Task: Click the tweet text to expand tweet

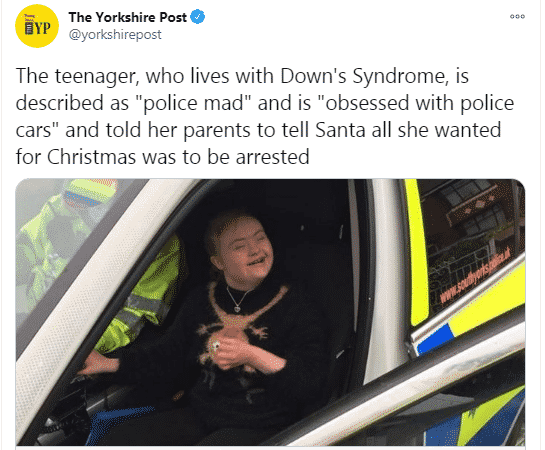Action: tap(265, 116)
